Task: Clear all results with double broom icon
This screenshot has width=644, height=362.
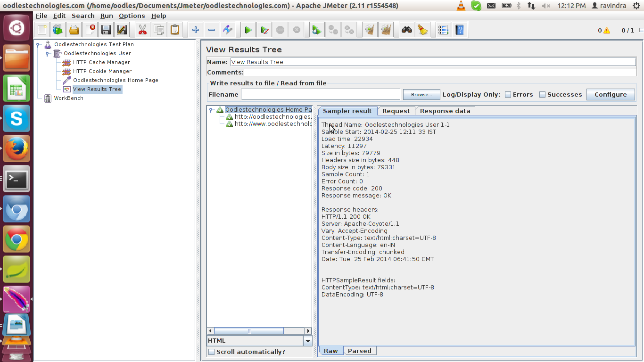Action: coord(386,30)
